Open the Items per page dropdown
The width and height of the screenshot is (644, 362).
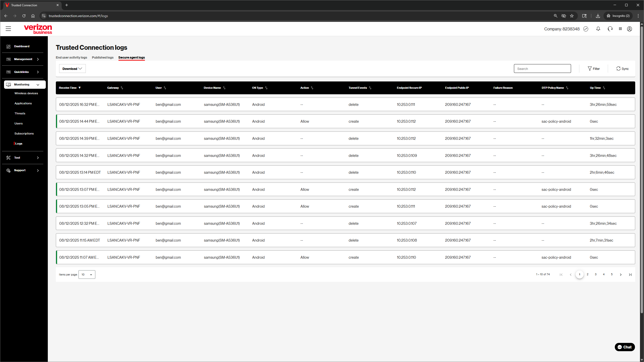tap(87, 275)
